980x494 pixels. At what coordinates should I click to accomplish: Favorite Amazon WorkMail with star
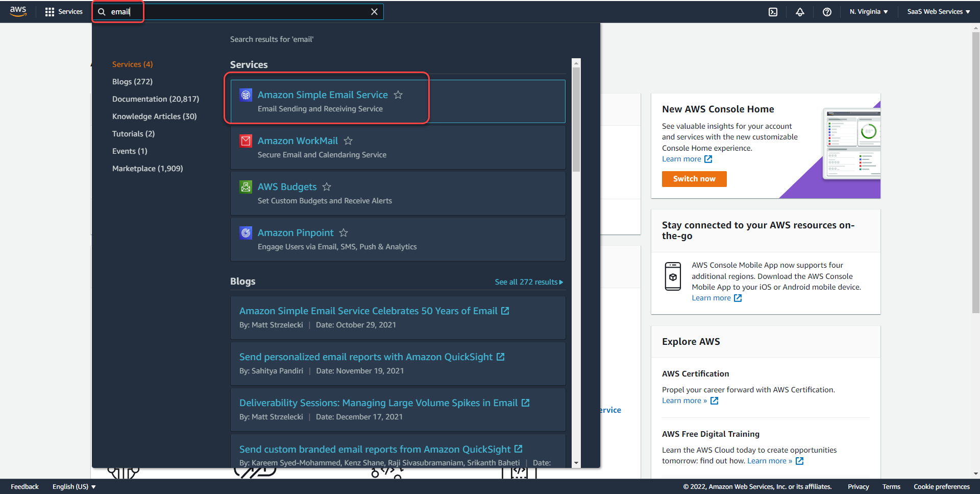click(x=348, y=141)
